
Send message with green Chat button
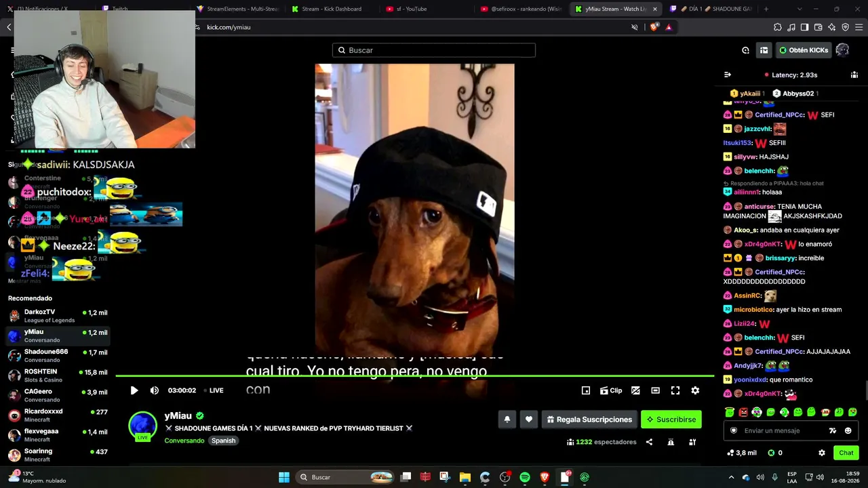(x=846, y=453)
